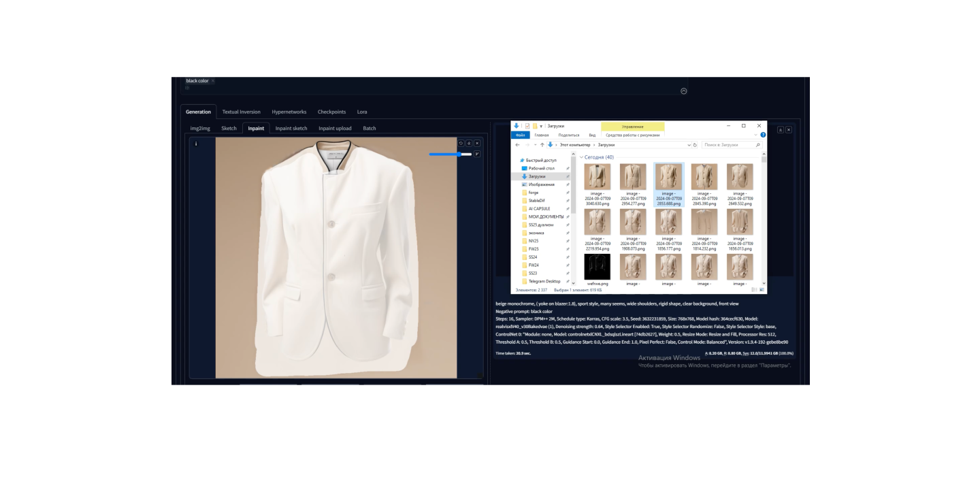Screen dimensions: 980x490
Task: Remove the 'black color' prompt tag
Action: pyautogui.click(x=212, y=81)
